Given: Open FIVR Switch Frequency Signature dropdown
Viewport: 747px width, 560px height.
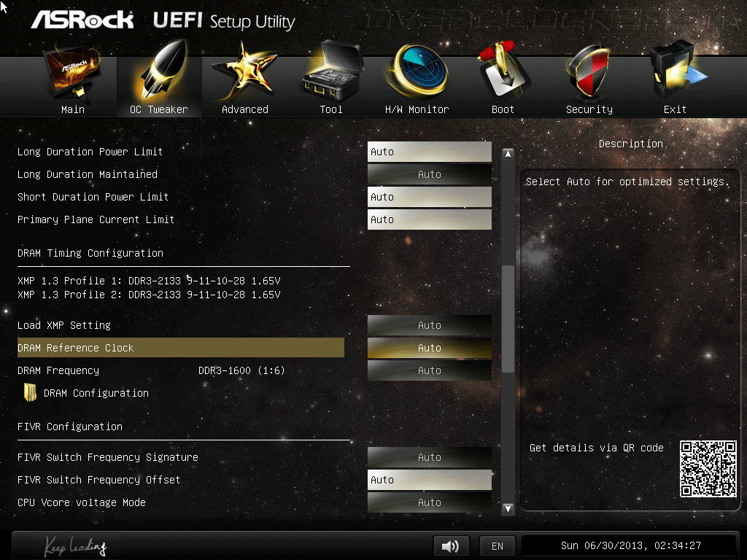Looking at the screenshot, I should (x=429, y=457).
